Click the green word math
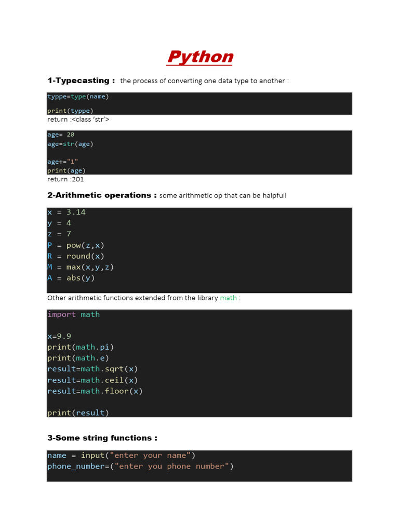Image resolution: width=399 pixels, height=532 pixels. point(228,298)
